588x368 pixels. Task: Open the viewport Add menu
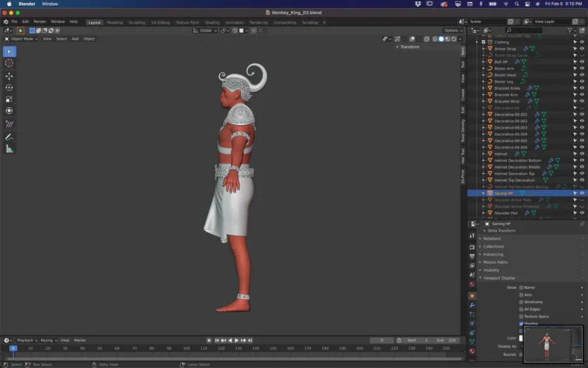click(75, 39)
